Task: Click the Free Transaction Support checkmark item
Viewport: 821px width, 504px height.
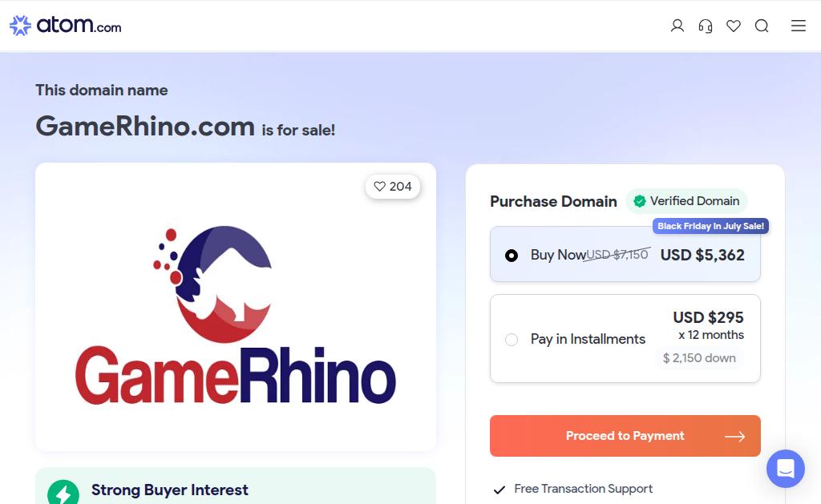Action: click(x=572, y=489)
